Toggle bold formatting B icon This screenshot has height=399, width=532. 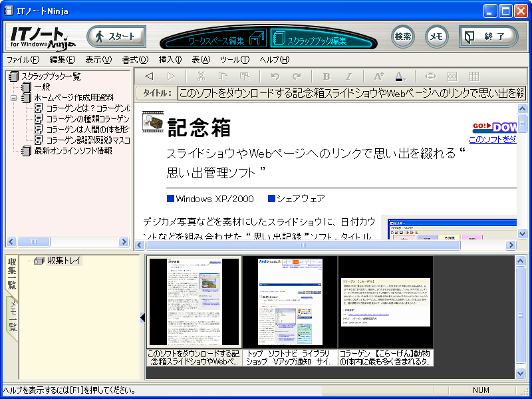pos(327,76)
